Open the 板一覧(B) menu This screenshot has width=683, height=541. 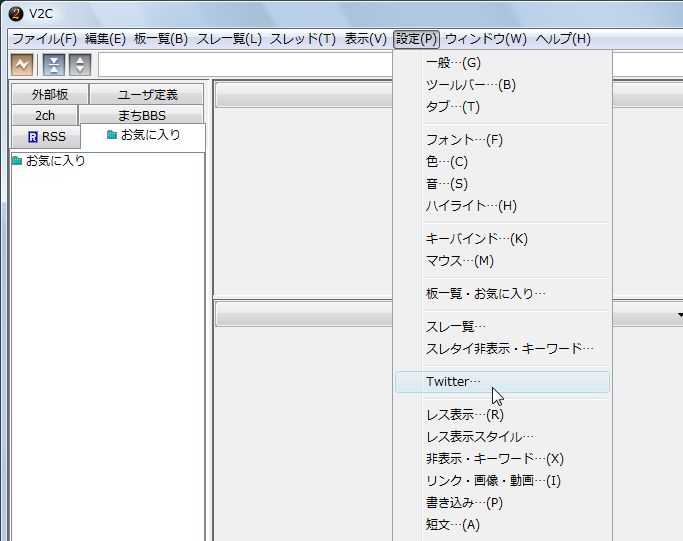pyautogui.click(x=161, y=39)
